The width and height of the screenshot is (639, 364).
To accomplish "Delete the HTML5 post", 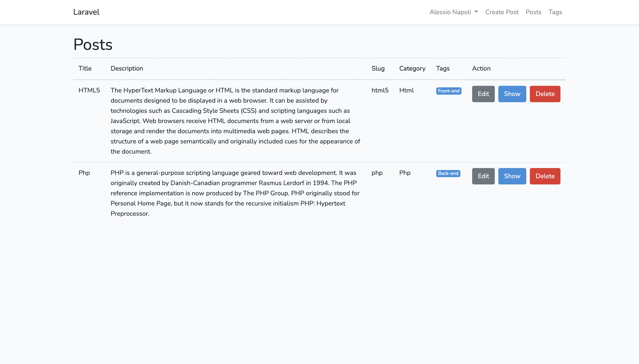I will pyautogui.click(x=545, y=94).
